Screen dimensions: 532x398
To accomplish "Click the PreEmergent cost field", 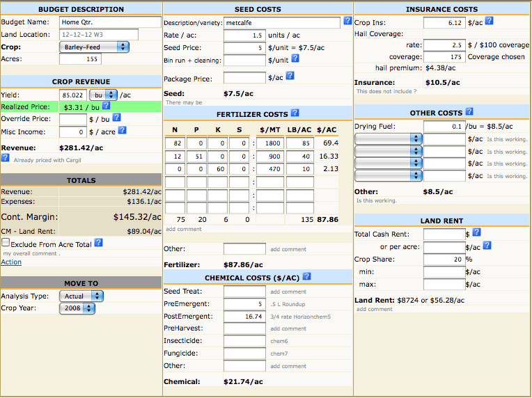I will point(244,304).
